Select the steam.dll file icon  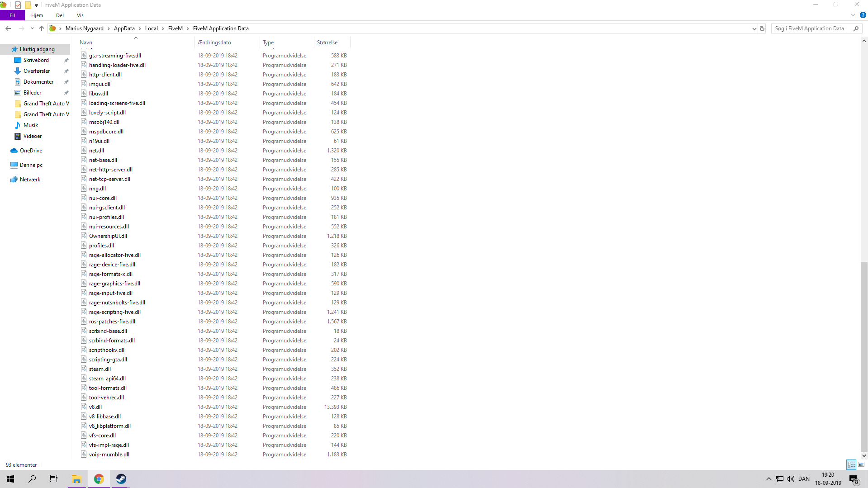[84, 369]
